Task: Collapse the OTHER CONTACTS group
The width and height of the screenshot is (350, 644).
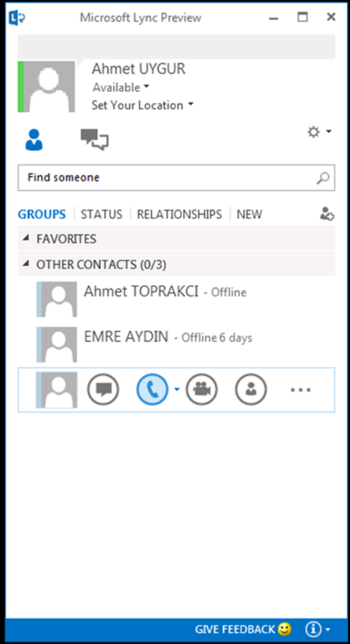Action: click(x=26, y=264)
